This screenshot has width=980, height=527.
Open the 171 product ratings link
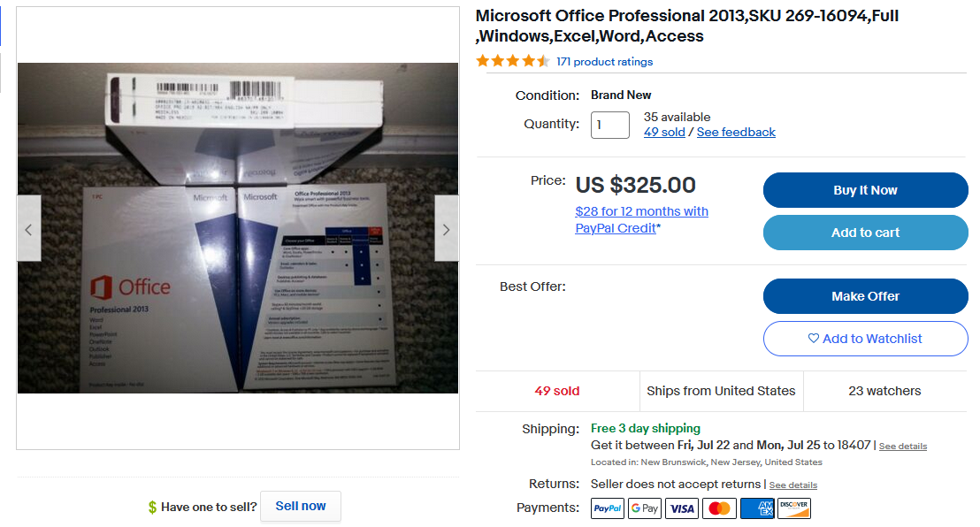(604, 61)
